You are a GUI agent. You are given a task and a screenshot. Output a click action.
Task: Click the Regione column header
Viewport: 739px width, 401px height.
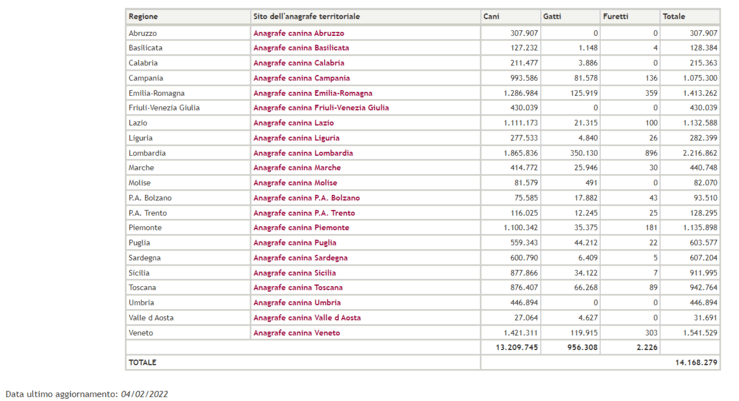143,17
